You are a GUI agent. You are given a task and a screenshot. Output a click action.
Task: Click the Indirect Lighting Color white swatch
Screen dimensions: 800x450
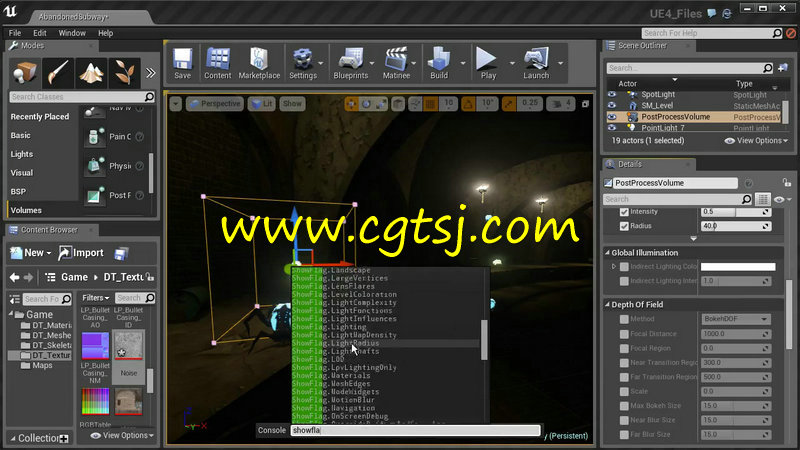point(738,266)
